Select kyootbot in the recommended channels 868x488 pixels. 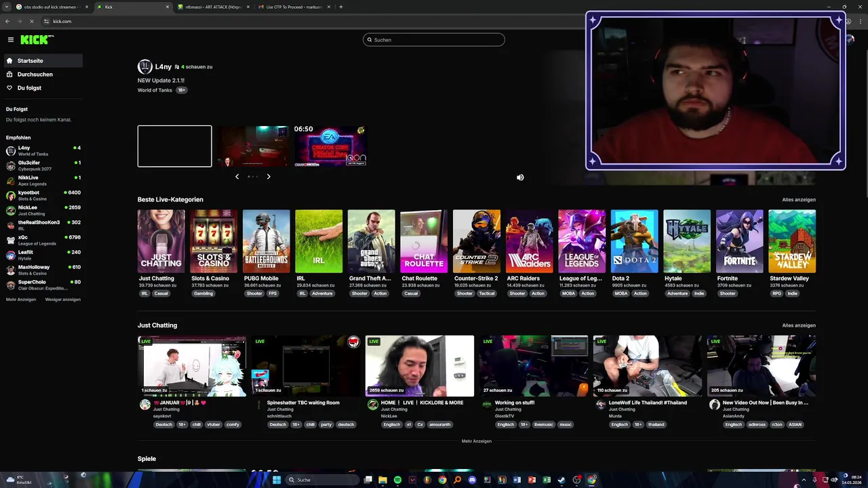click(x=43, y=195)
